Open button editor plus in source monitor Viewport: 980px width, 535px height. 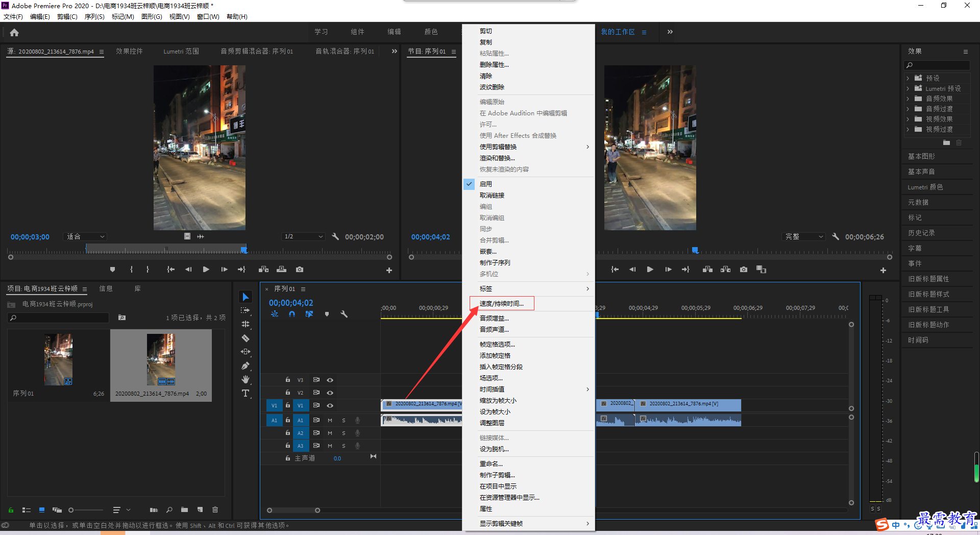(389, 270)
